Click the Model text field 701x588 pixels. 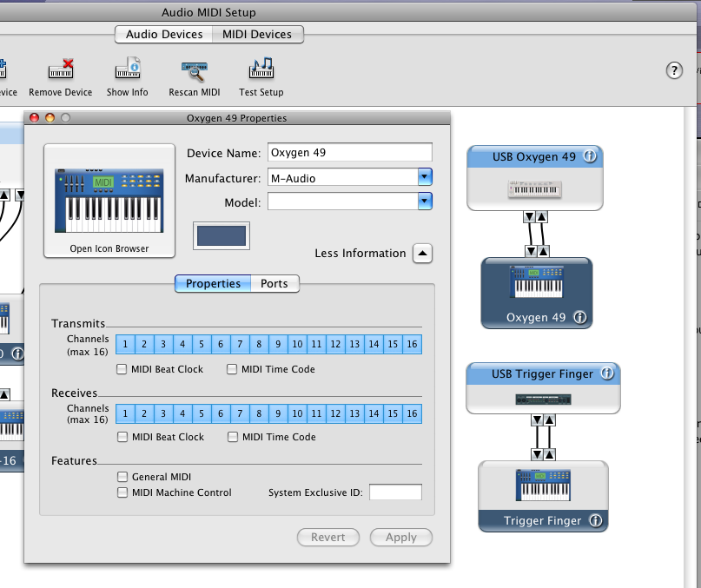pyautogui.click(x=343, y=202)
